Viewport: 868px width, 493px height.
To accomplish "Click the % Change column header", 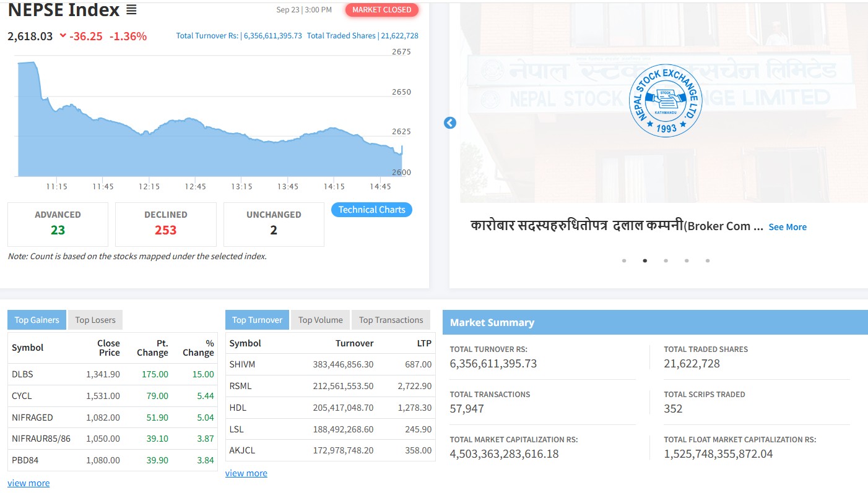I will point(198,348).
